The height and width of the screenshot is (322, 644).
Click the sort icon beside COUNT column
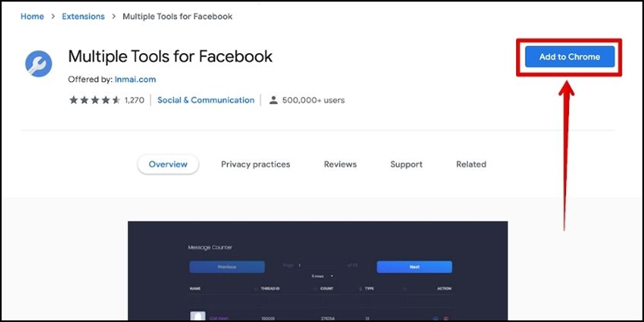click(x=361, y=289)
